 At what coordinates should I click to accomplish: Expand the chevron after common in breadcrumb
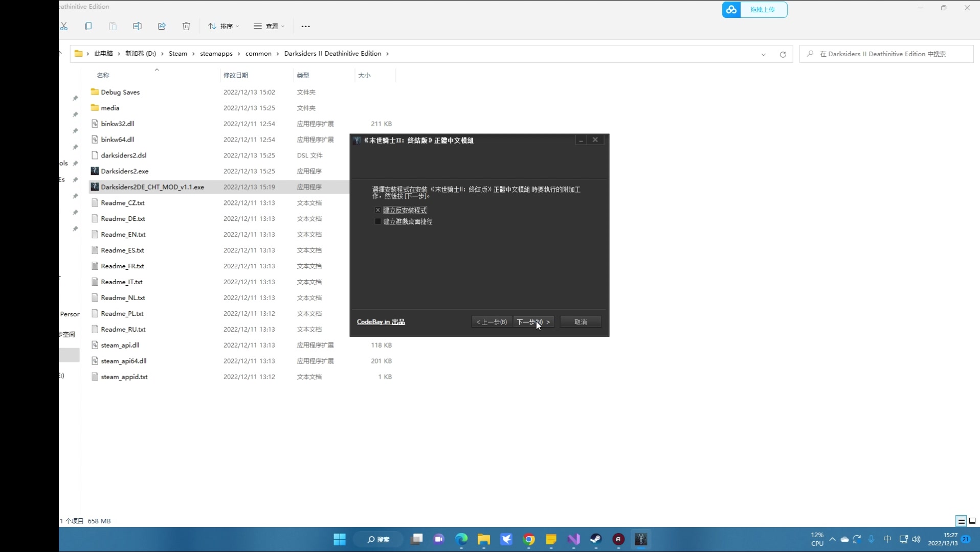pos(278,54)
